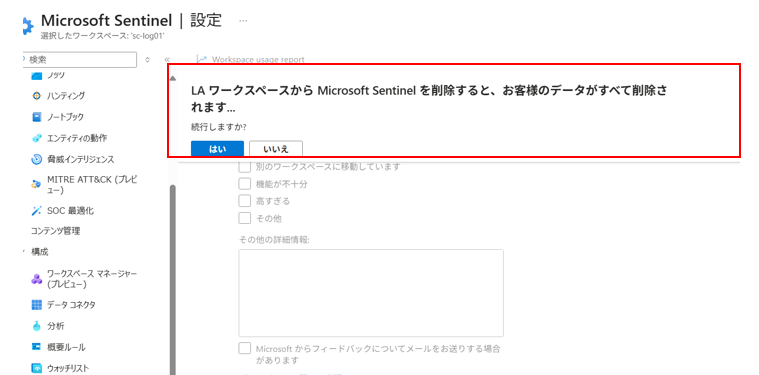Image resolution: width=759 pixels, height=375 pixels.
Task: Enable the その他 checkbox
Action: [244, 218]
